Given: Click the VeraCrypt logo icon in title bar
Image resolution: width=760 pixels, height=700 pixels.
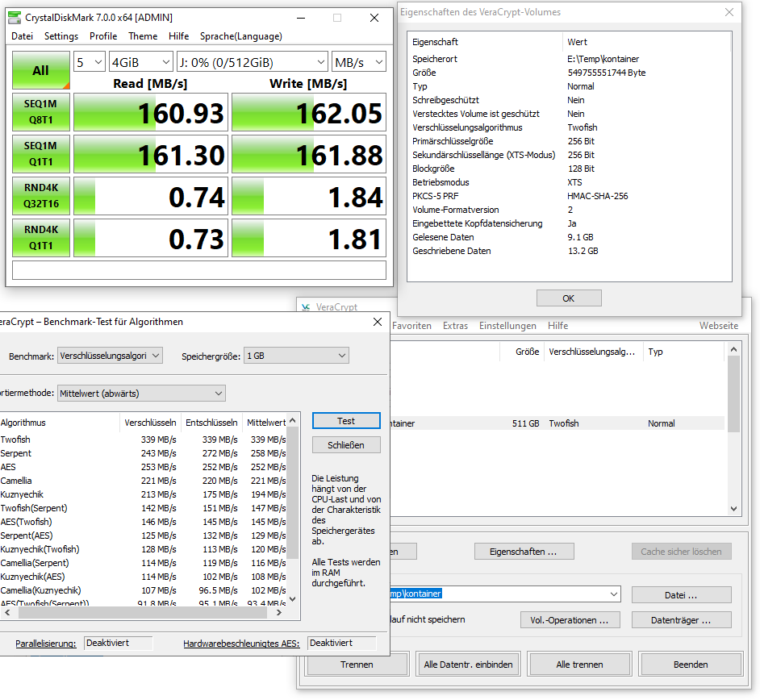Looking at the screenshot, I should coord(306,307).
